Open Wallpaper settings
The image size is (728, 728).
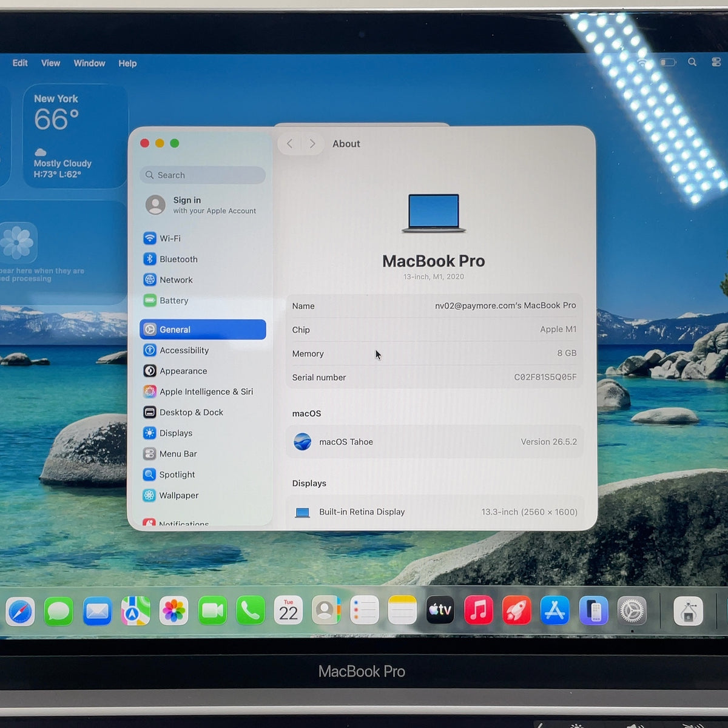203,495
